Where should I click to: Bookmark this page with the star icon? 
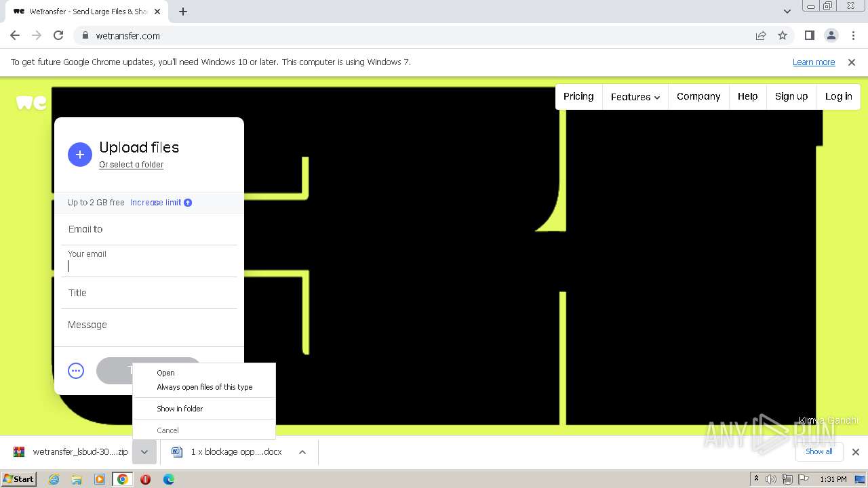[783, 35]
